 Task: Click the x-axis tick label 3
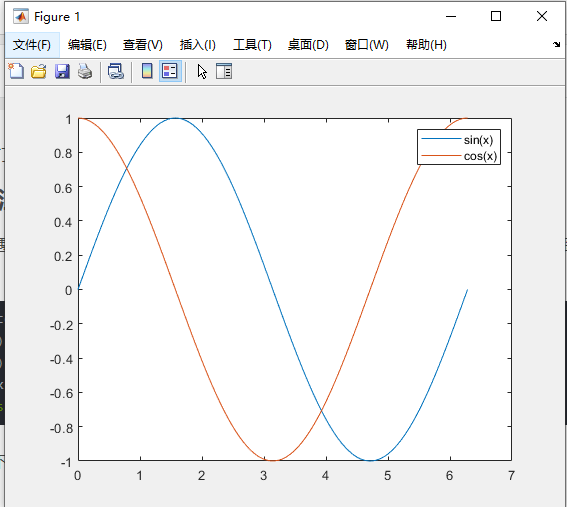click(x=264, y=476)
